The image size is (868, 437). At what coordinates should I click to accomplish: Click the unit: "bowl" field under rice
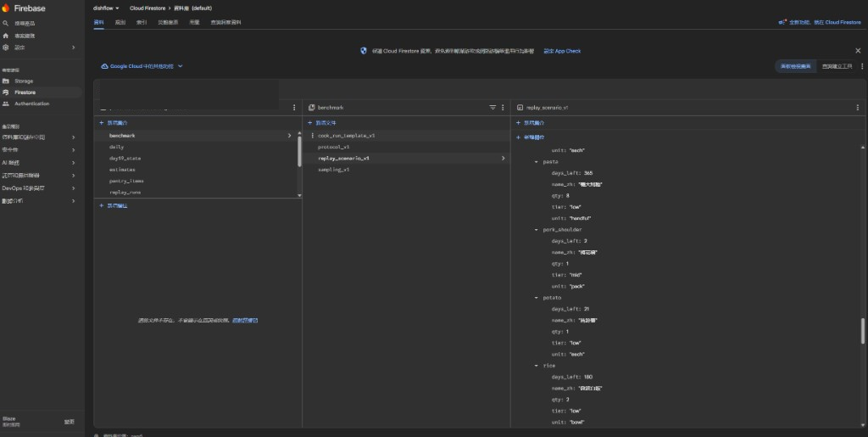click(568, 422)
